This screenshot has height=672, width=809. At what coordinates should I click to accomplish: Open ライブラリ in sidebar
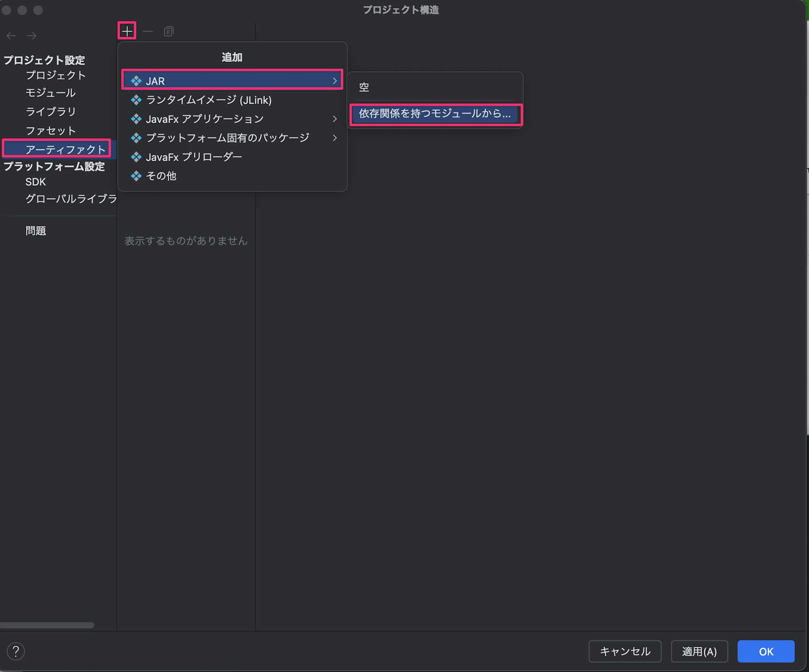pyautogui.click(x=51, y=112)
